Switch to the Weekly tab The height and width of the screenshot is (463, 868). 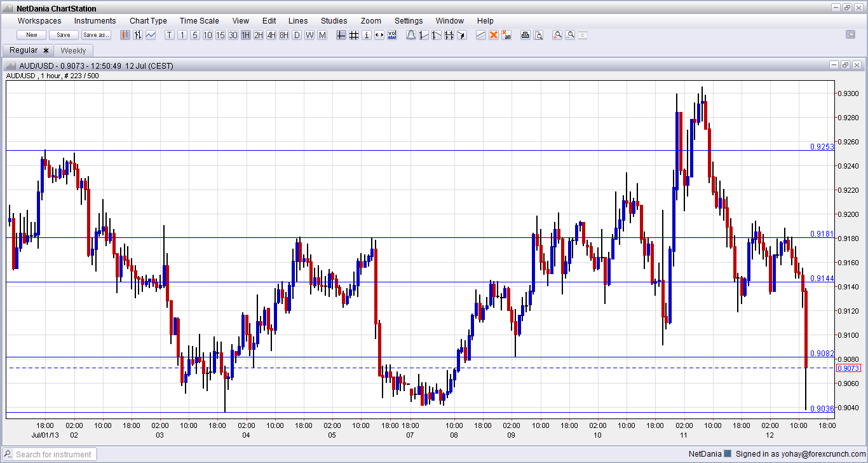point(74,50)
